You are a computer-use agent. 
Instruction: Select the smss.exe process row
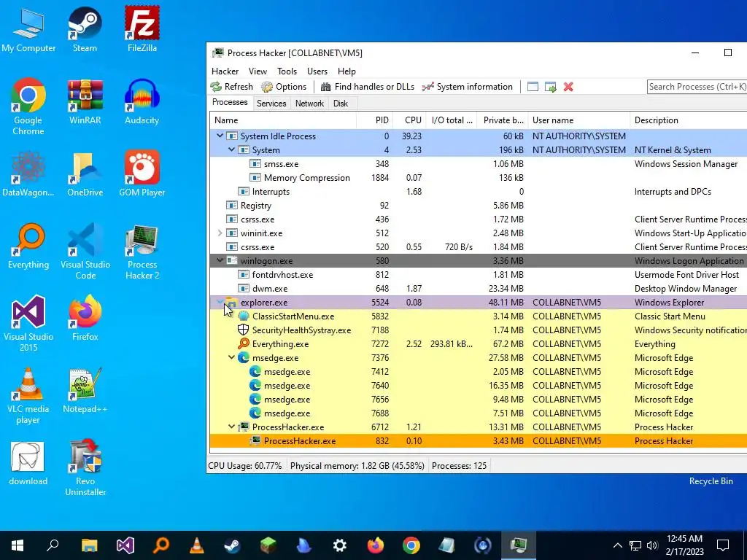pyautogui.click(x=479, y=164)
